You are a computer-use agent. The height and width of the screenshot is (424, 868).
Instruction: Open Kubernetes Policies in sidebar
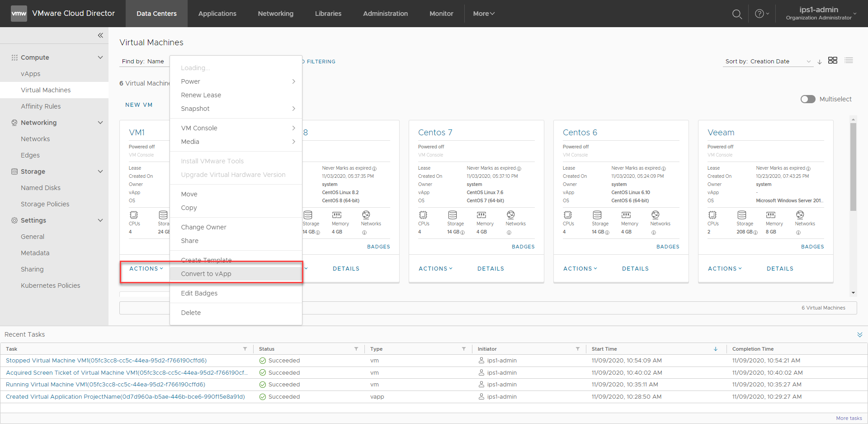tap(50, 286)
